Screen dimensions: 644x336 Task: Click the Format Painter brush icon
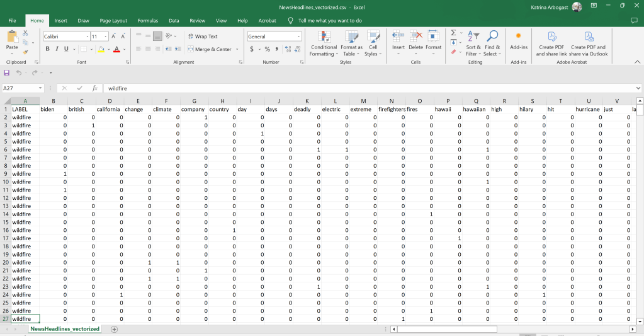[25, 52]
